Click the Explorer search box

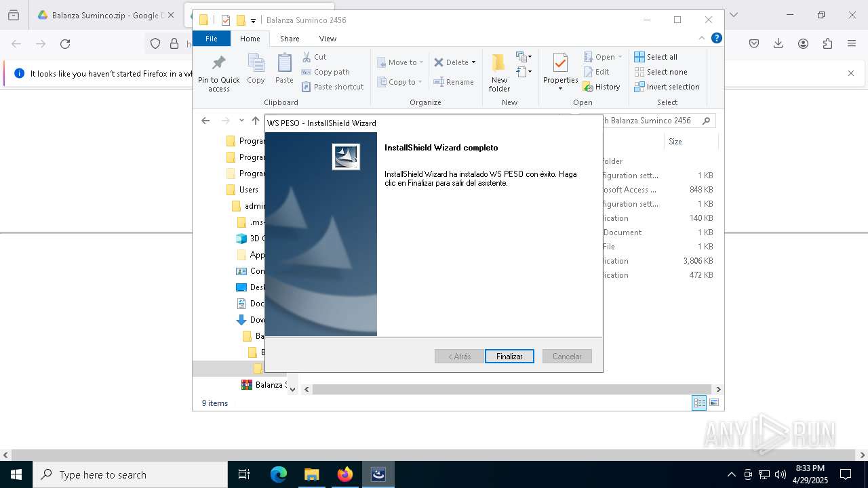click(x=658, y=121)
